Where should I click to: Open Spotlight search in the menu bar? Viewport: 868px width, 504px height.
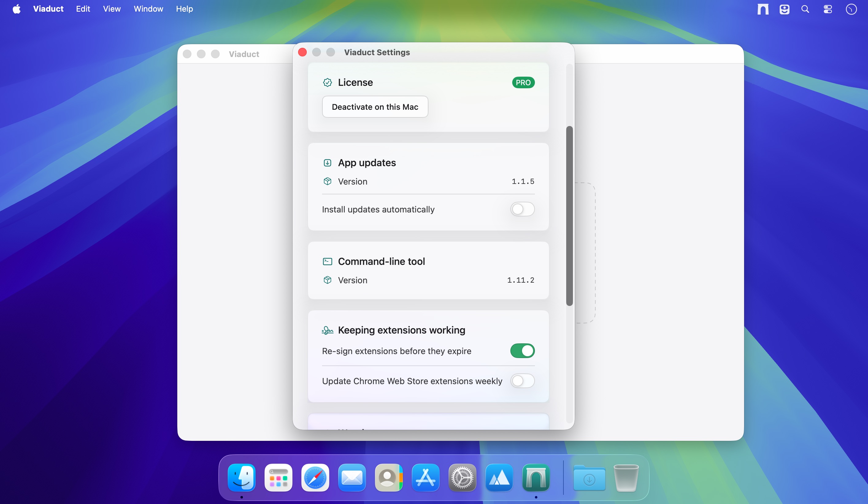pos(805,9)
